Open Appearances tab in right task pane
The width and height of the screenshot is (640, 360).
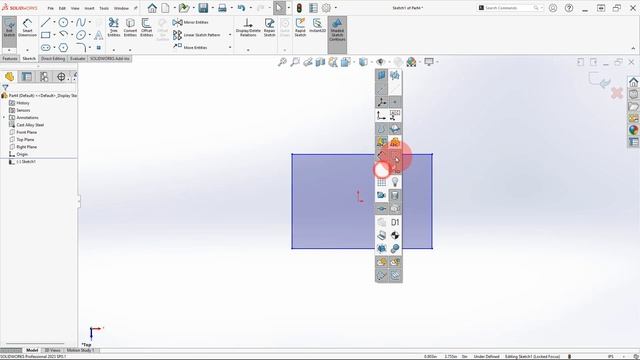[x=633, y=130]
